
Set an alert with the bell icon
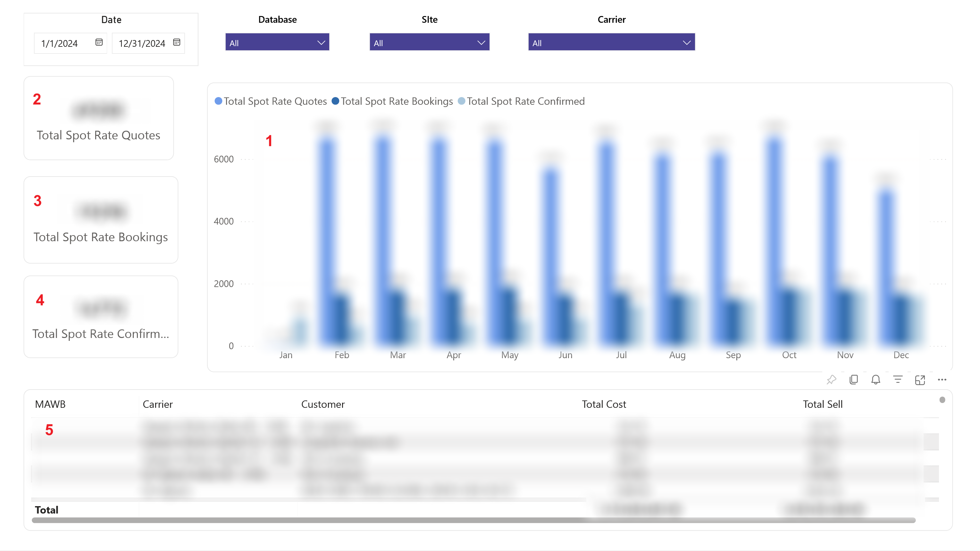pyautogui.click(x=875, y=380)
